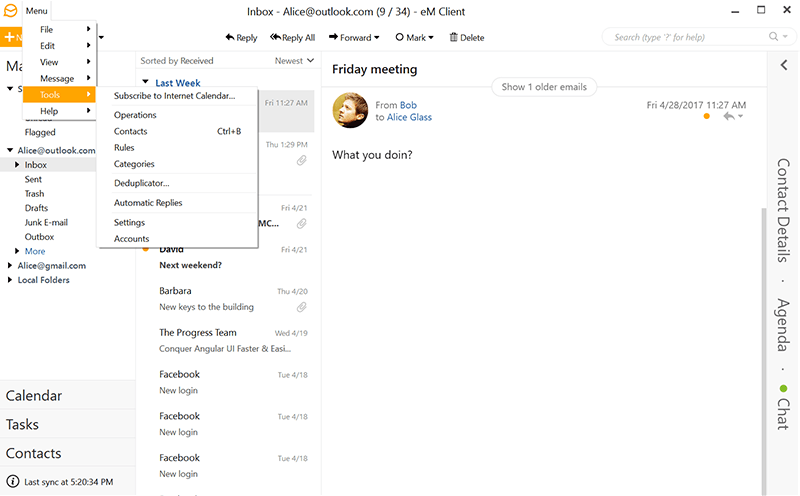Click into the search field
The height and width of the screenshot is (496, 800).
684,37
